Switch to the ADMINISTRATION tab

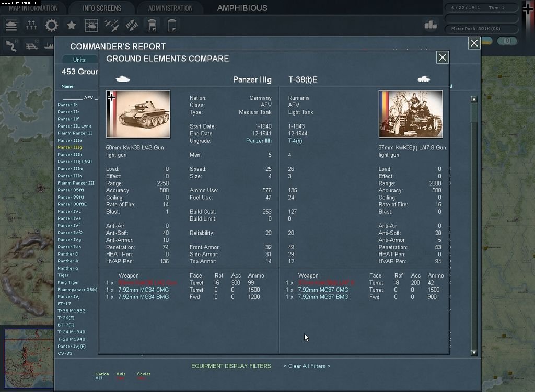pos(170,8)
